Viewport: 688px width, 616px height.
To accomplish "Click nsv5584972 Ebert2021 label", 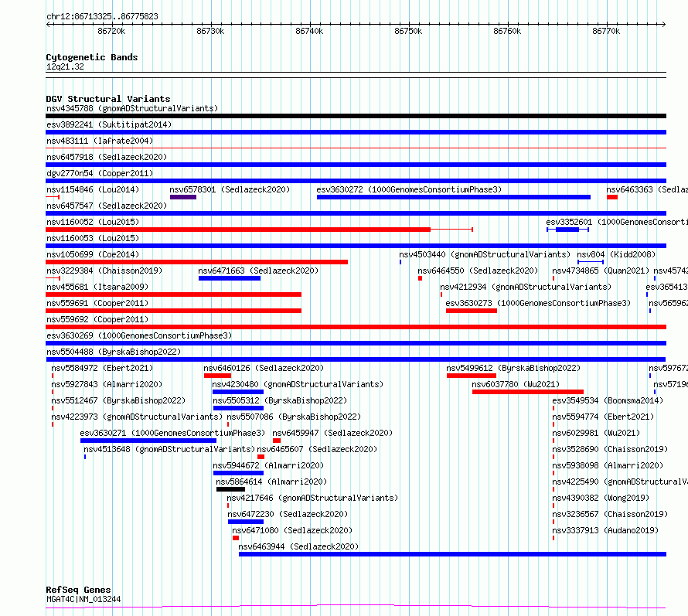I will (x=102, y=368).
